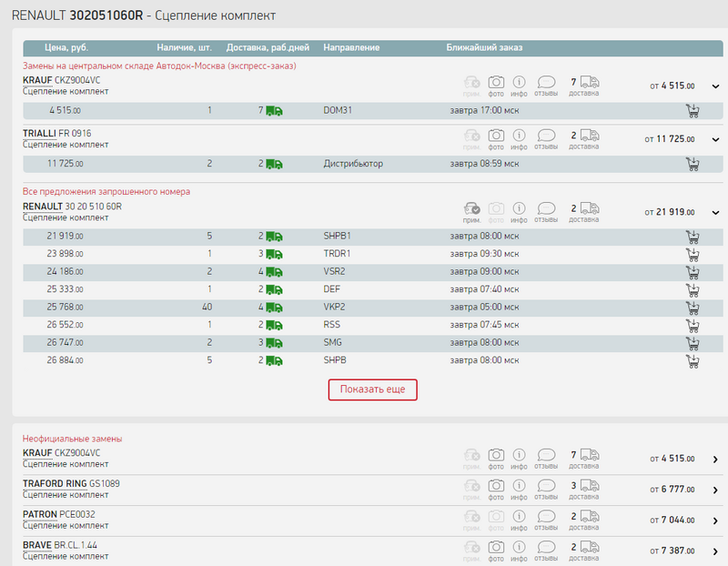Screen dimensions: 728x566
Task: Sort by Цена, руб. column header
Action: (x=66, y=48)
